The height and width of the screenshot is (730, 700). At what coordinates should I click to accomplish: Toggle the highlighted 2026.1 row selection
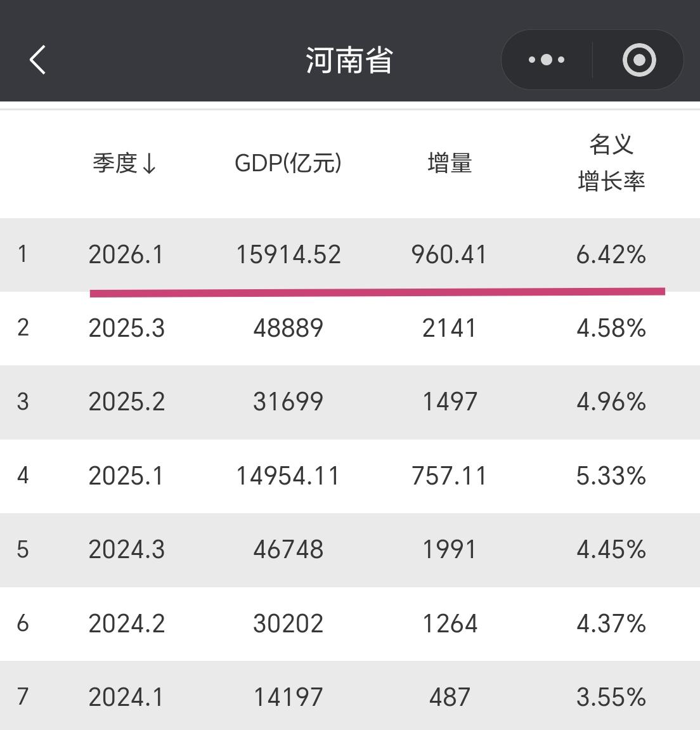[x=350, y=254]
